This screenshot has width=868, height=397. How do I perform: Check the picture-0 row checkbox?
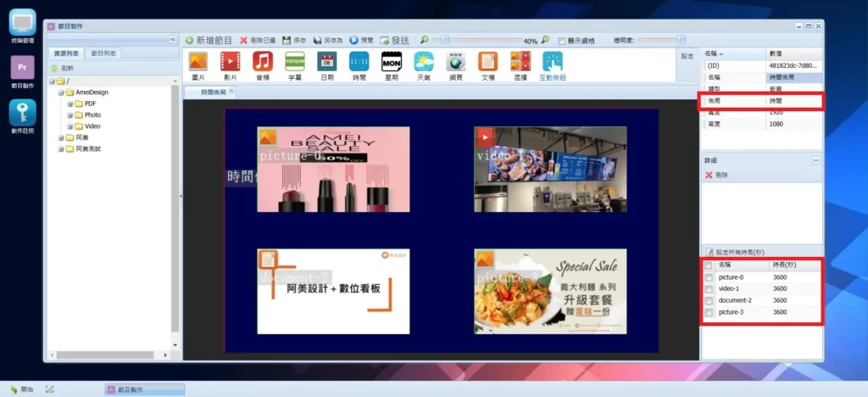pyautogui.click(x=709, y=277)
